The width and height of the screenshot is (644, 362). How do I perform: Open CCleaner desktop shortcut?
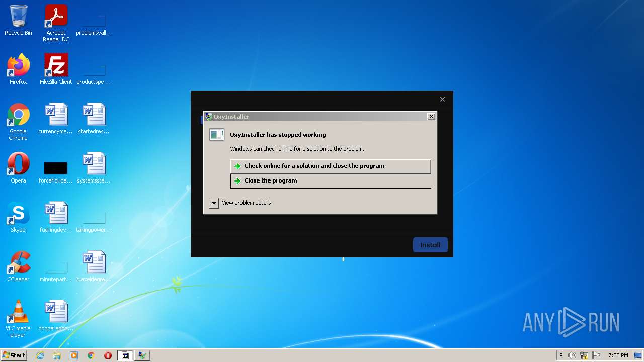pyautogui.click(x=18, y=266)
